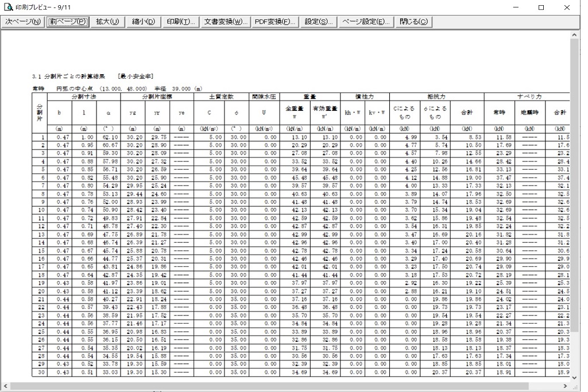Open the 設定(S)... settings dialog

318,22
